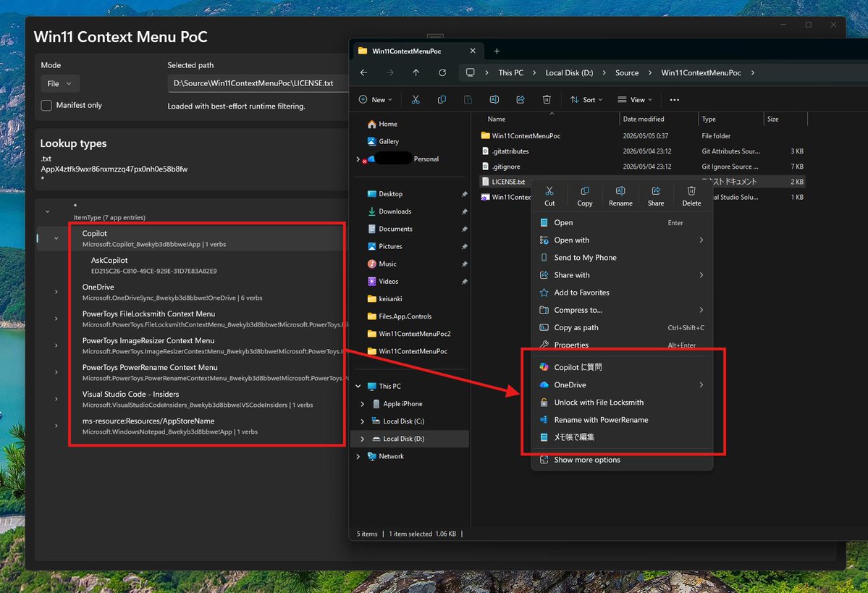
Task: Sort by the Type column header
Action: click(x=730, y=119)
